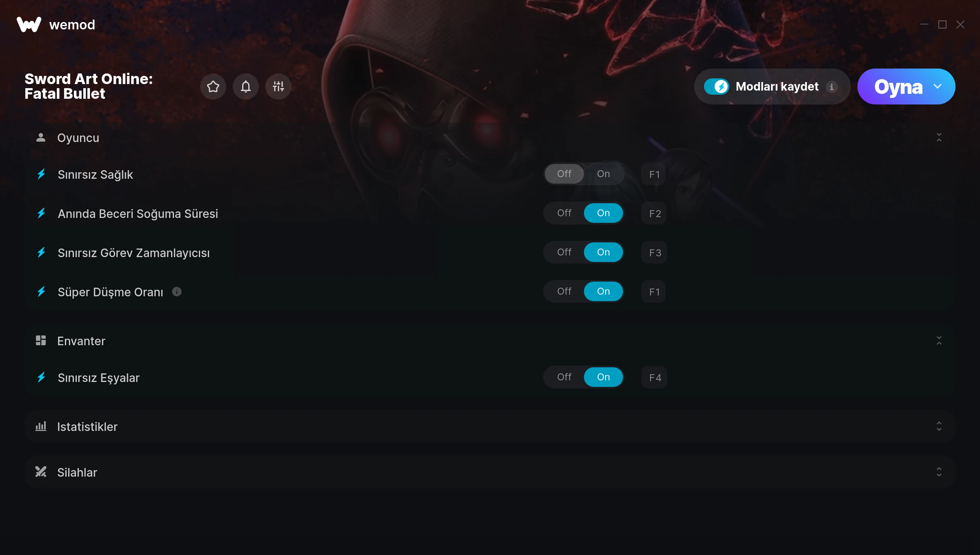Screen dimensions: 980x555
Task: Select the Envanter category header
Action: click(490, 341)
